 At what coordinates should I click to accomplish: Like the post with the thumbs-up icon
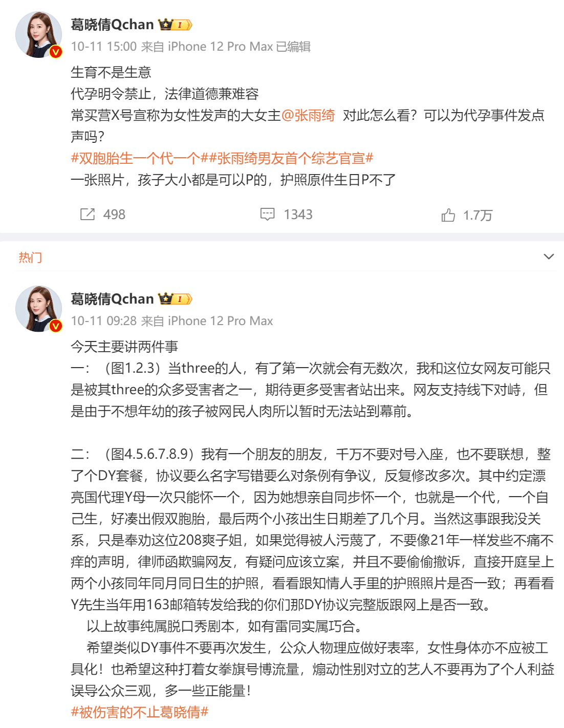[x=448, y=215]
